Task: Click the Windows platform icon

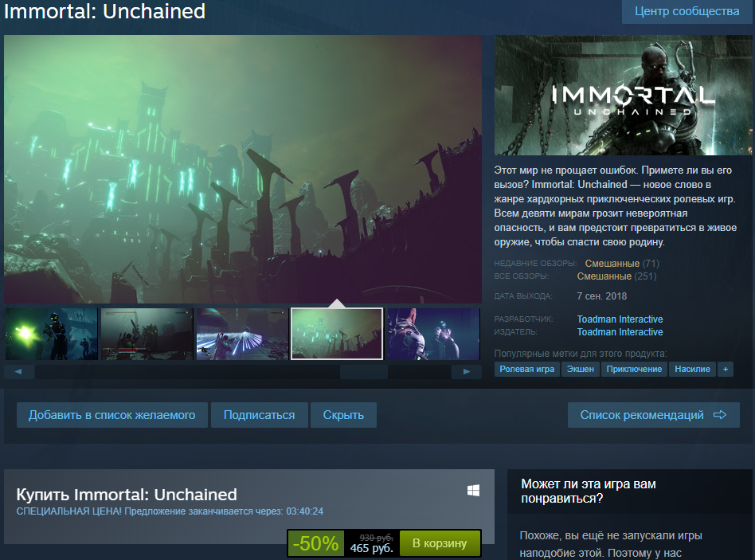Action: click(x=473, y=491)
